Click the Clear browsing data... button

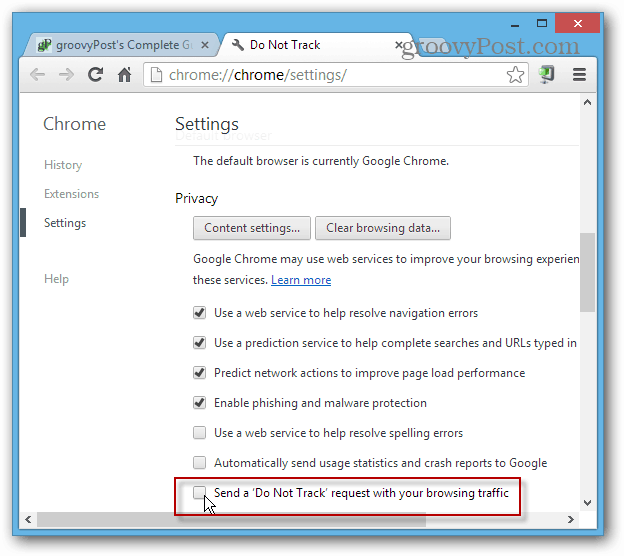[383, 228]
